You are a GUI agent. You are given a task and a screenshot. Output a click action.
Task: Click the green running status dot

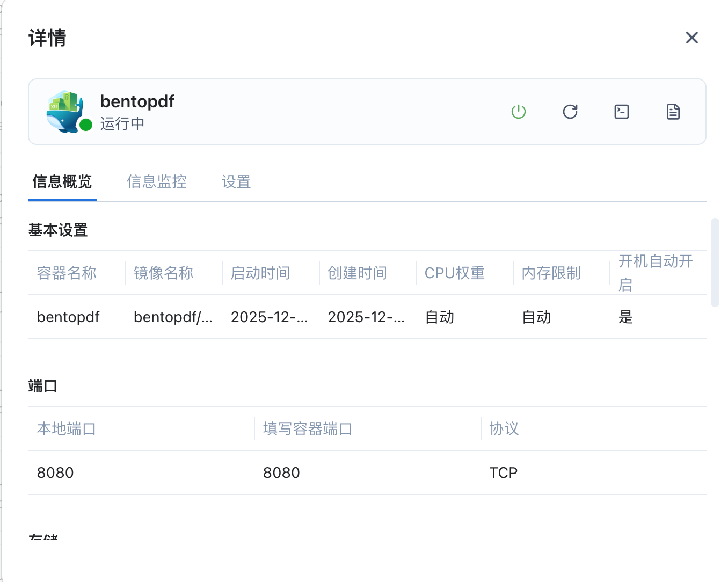(x=86, y=125)
